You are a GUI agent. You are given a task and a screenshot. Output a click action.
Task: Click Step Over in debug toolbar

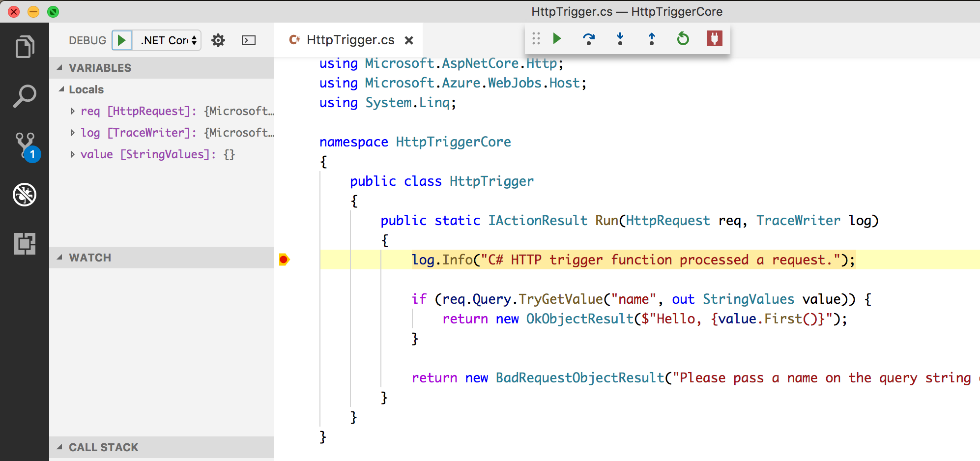588,39
